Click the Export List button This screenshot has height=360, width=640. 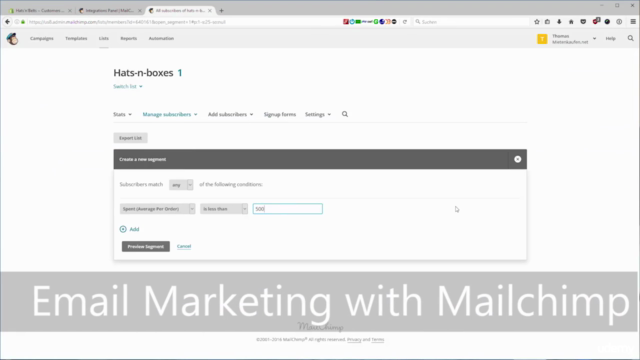coord(130,138)
